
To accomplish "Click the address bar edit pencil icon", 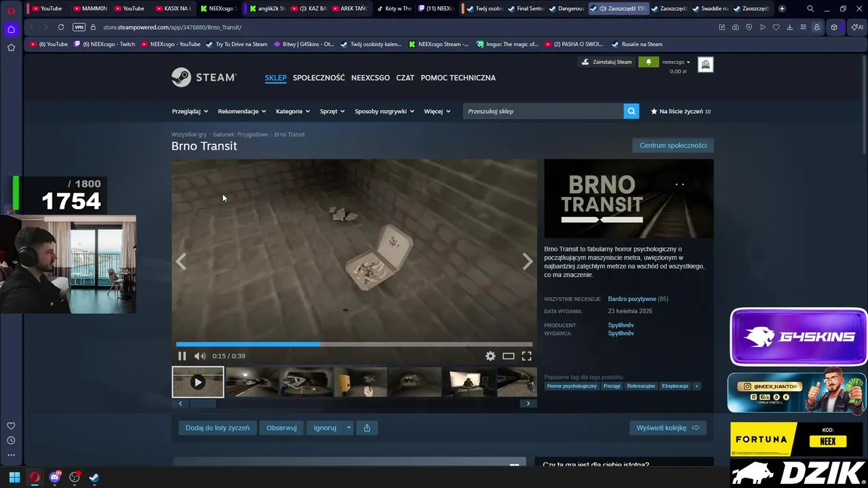I will pyautogui.click(x=722, y=27).
